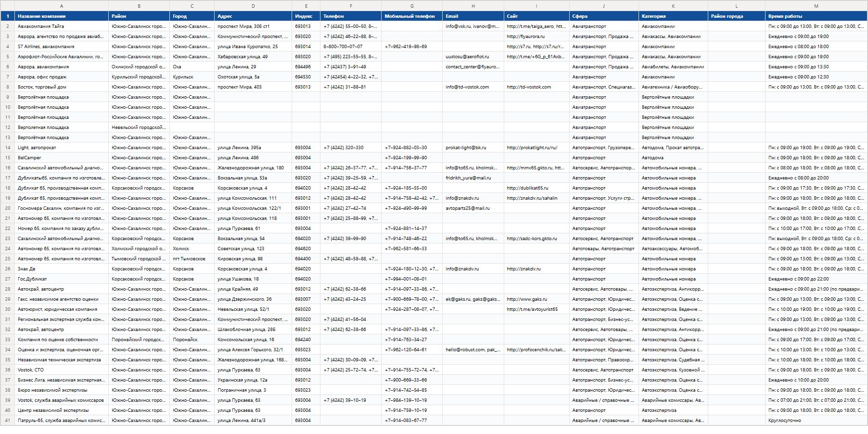
Task: Select site cell "http://www.gaks.ru"
Action: (x=536, y=299)
